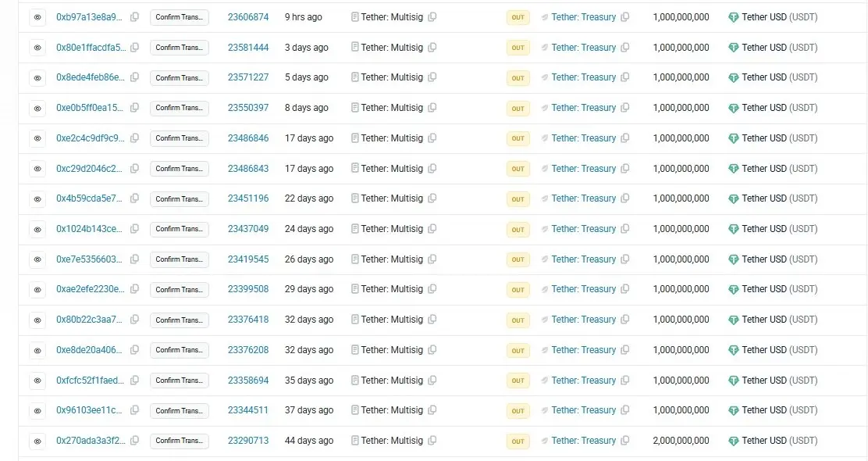
Task: Copy Tether: Treasury address in block 23550397 row
Action: (624, 108)
